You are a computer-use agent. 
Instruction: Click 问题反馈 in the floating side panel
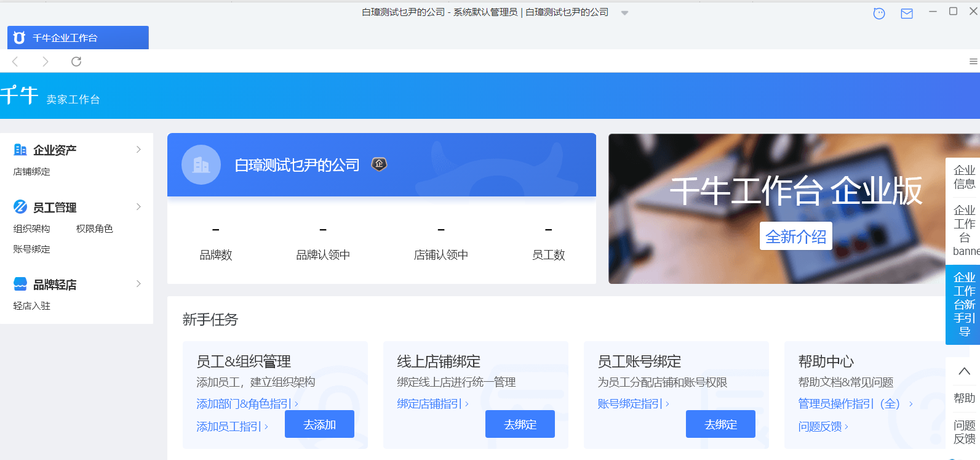tap(964, 432)
